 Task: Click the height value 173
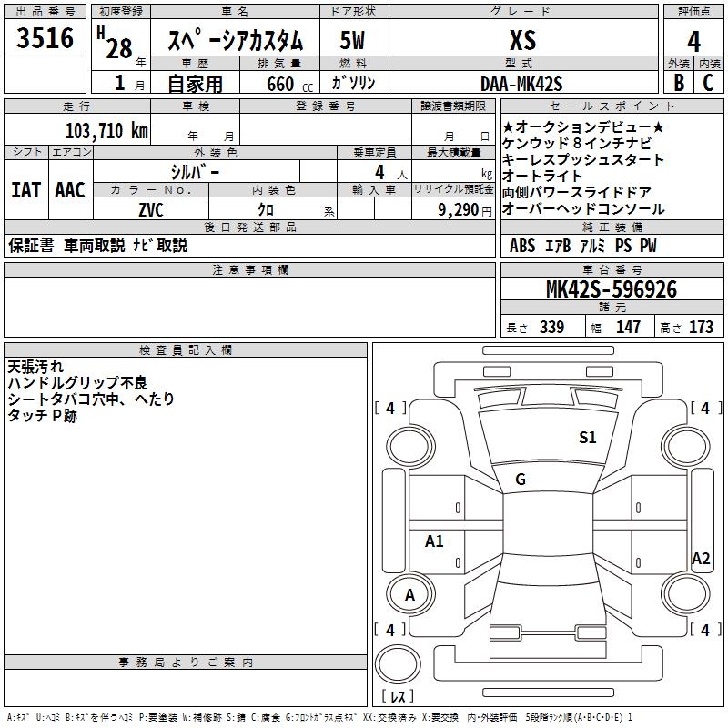[x=701, y=327]
